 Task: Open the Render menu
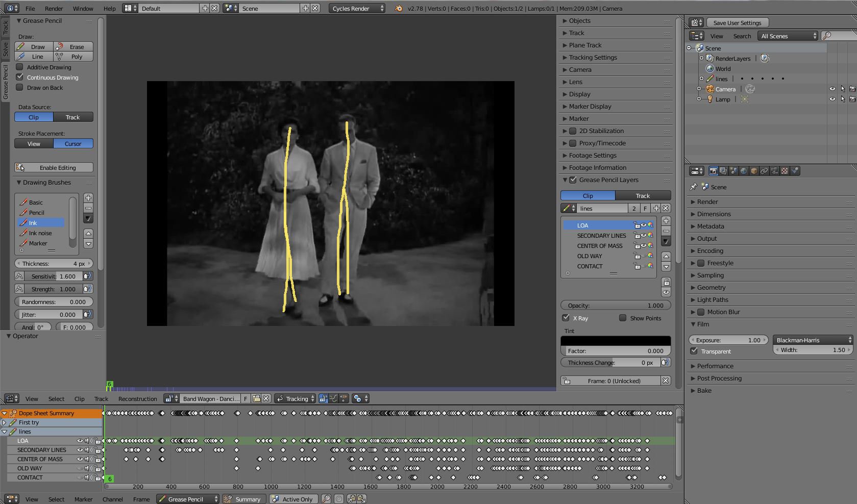click(54, 8)
